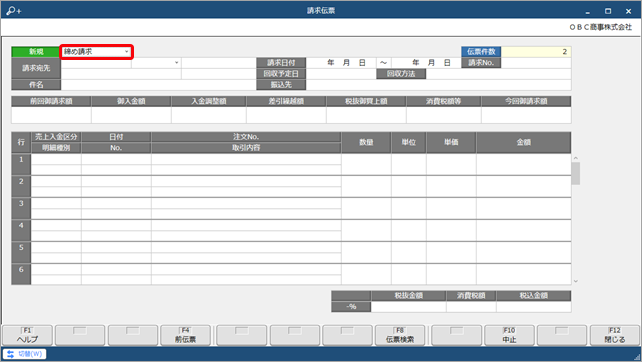Click the ＯＢＣ商事株式会社 company name
The image size is (642, 362).
tap(600, 27)
